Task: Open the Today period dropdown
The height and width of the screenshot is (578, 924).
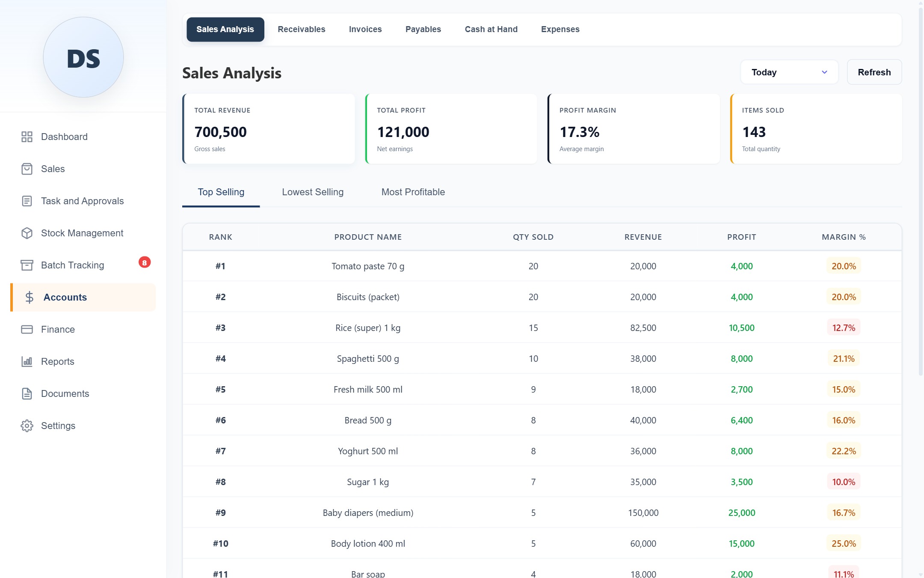Action: [789, 72]
